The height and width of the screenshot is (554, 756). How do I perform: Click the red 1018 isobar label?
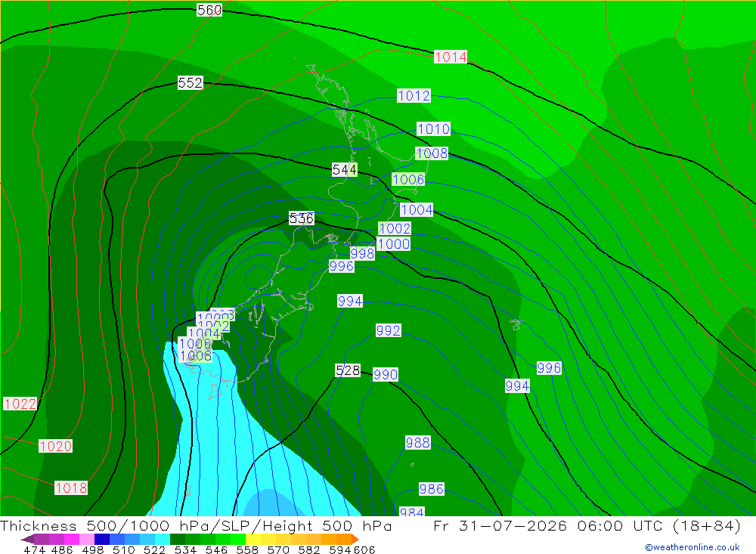pos(71,488)
